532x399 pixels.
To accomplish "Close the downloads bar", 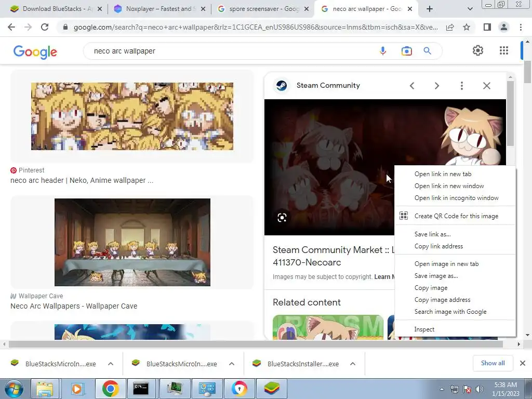I will coord(523,363).
